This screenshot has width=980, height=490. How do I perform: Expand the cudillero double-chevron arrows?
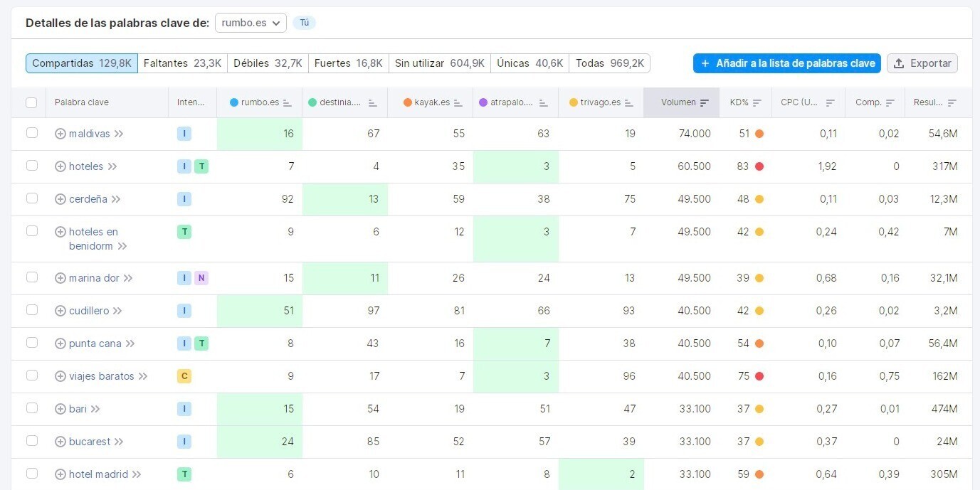(x=117, y=311)
